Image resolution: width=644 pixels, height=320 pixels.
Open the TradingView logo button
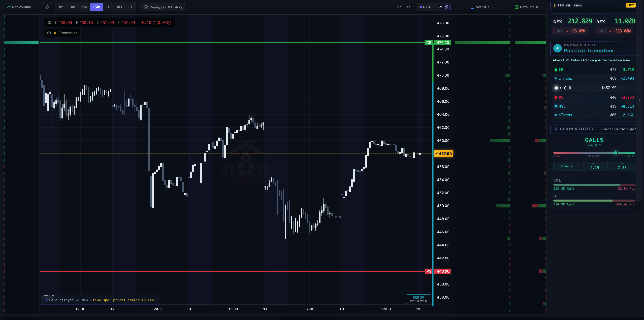(x=441, y=7)
